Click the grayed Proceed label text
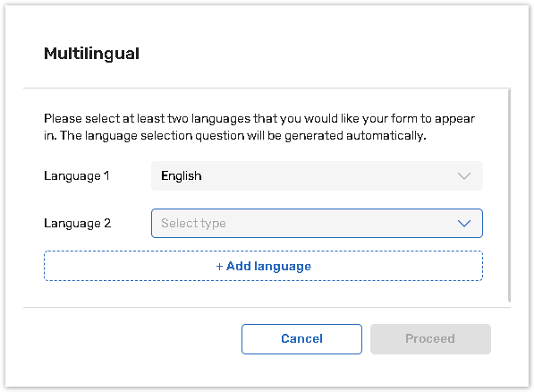The width and height of the screenshot is (534, 392). 430,339
